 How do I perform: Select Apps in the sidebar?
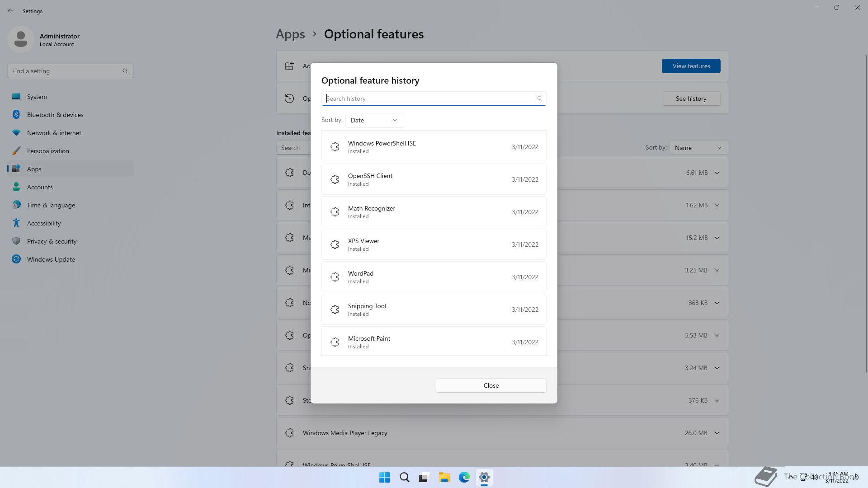pos(71,169)
